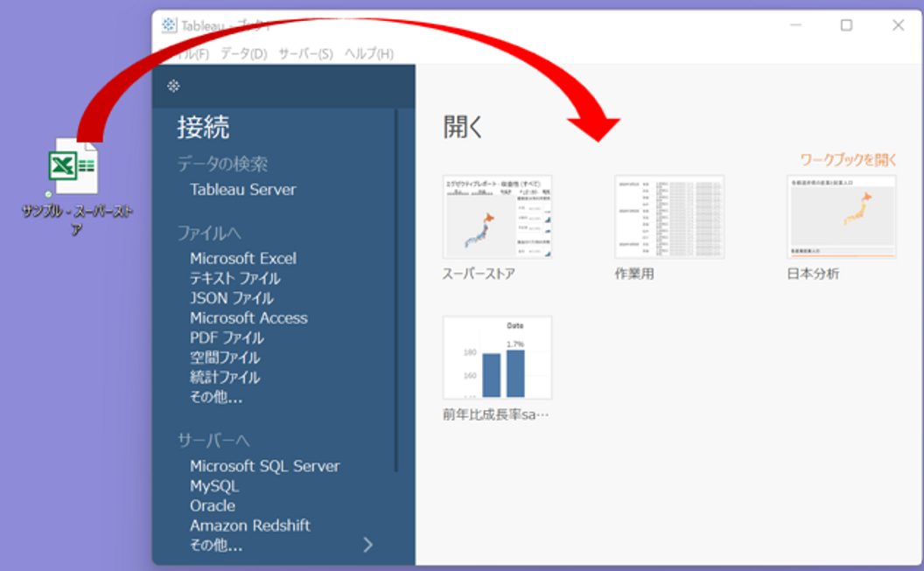Click the Tableau logo icon in the dark header
This screenshot has width=924, height=571.
(x=173, y=87)
